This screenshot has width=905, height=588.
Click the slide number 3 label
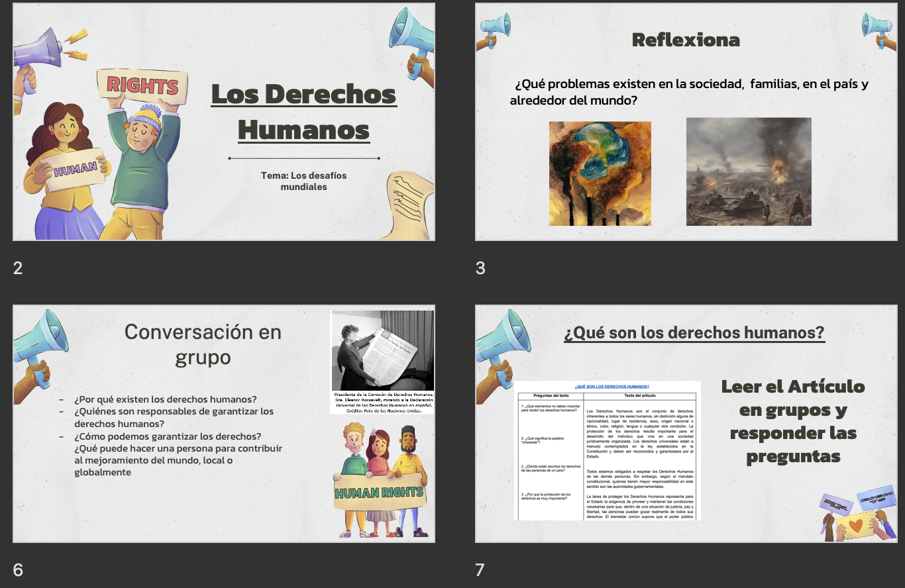coord(480,268)
